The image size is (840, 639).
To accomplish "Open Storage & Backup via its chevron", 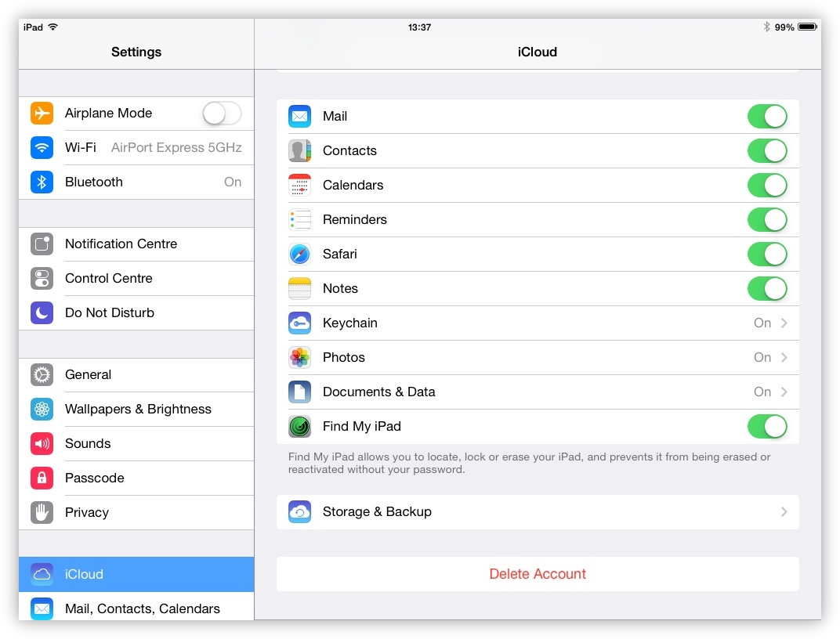I will coord(784,511).
